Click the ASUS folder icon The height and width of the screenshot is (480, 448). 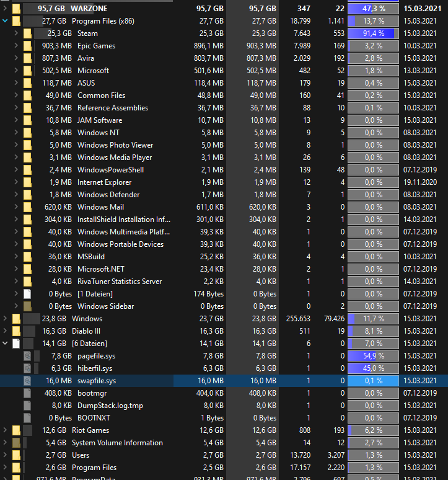click(27, 83)
